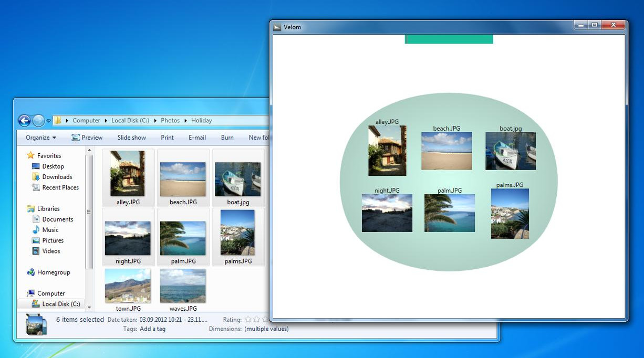This screenshot has width=644, height=358.
Task: Expand arrow after Photos in breadcrumb
Action: point(185,121)
